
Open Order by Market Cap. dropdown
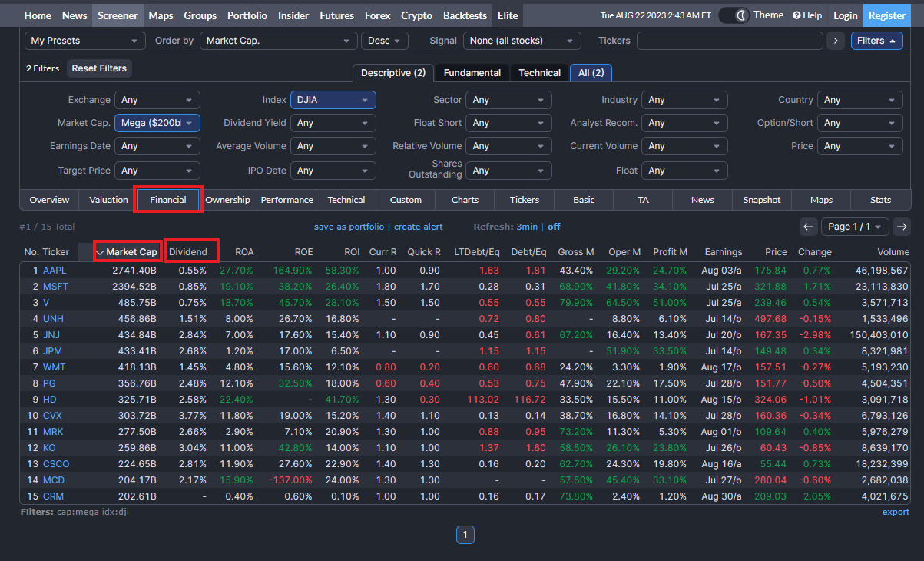click(x=279, y=41)
